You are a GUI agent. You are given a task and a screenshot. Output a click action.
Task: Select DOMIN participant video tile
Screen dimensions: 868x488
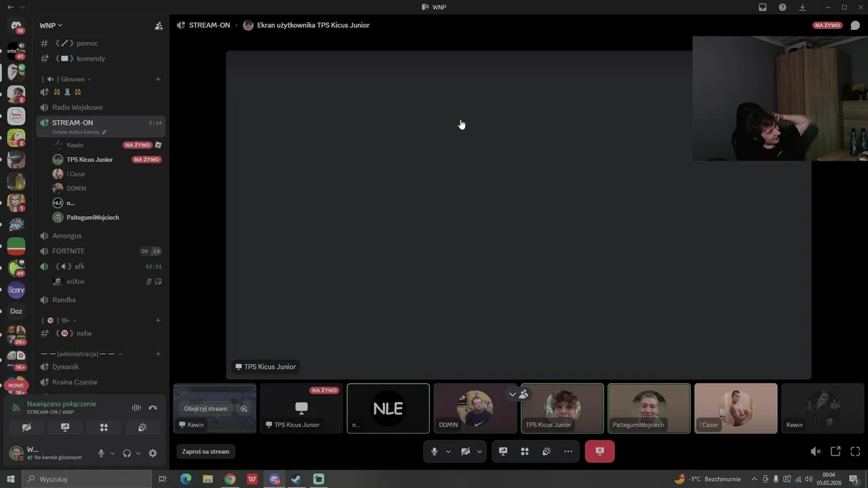[x=475, y=409]
